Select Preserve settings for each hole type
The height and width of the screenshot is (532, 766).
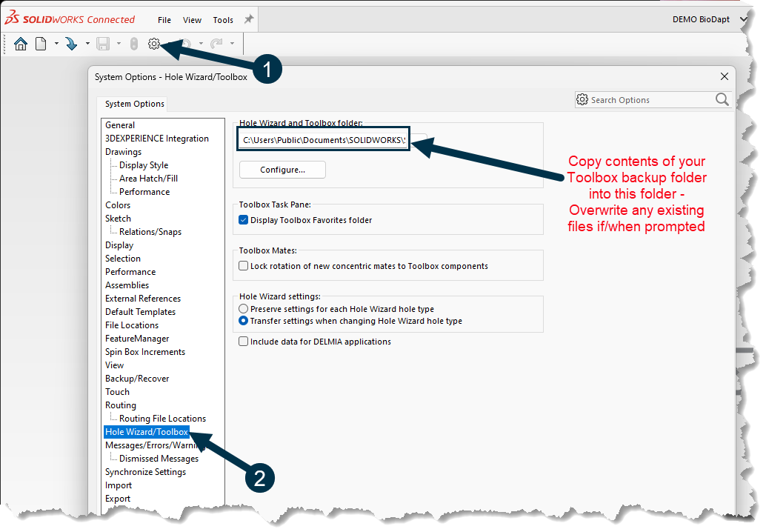pos(243,309)
